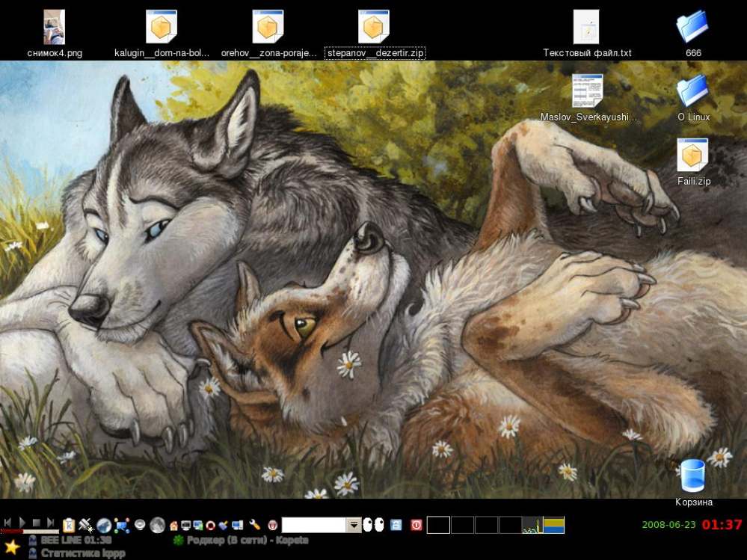
Task: Seek using the player progress bar
Action: tap(30, 531)
